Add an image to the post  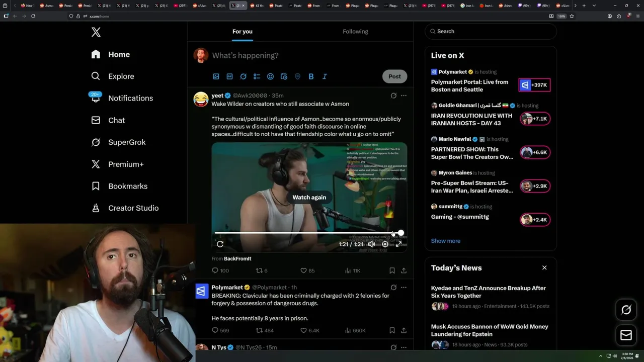(216, 76)
